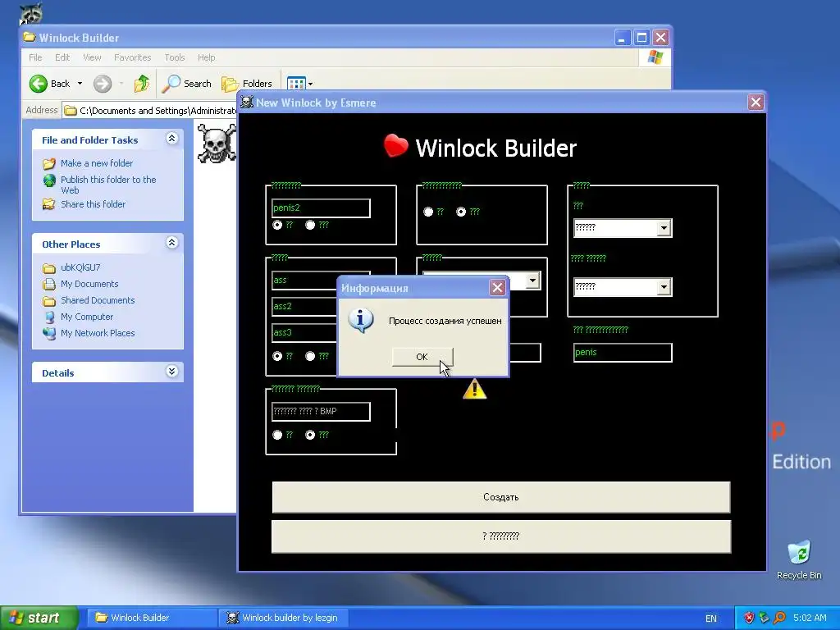Screen dimensions: 840x630
Task: Open My Documents in Other Places
Action: coord(89,284)
